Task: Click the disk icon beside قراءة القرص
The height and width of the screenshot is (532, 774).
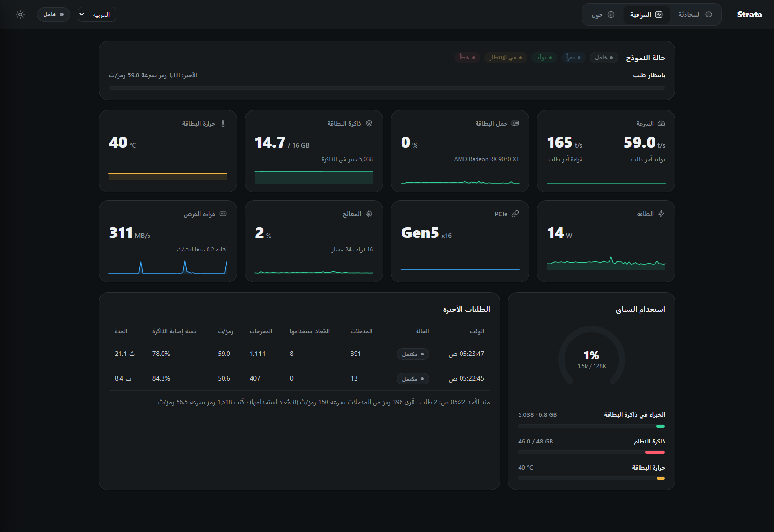Action: 223,214
